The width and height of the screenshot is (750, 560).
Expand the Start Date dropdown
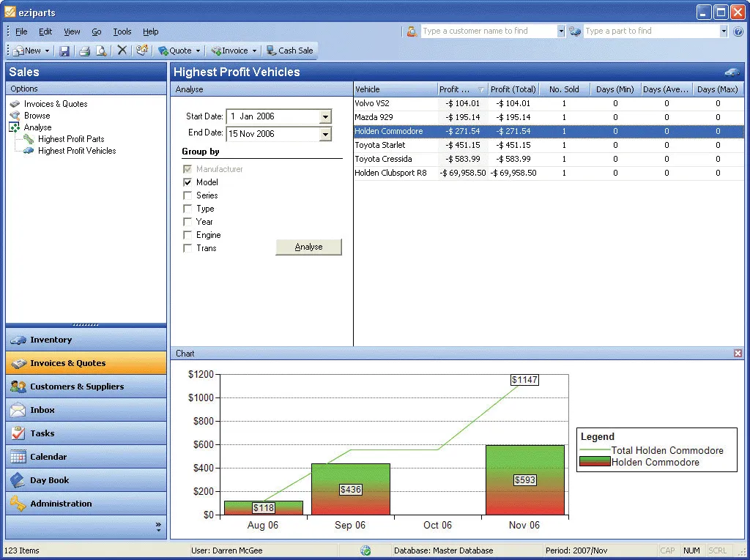(325, 116)
